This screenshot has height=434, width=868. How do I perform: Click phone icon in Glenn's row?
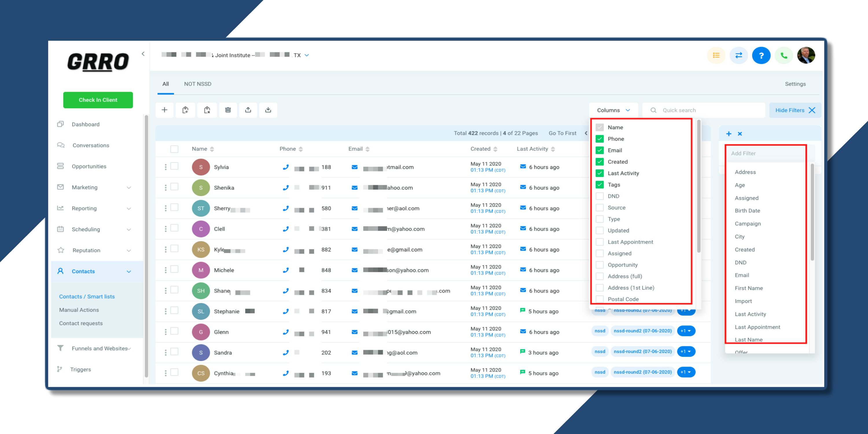tap(286, 332)
